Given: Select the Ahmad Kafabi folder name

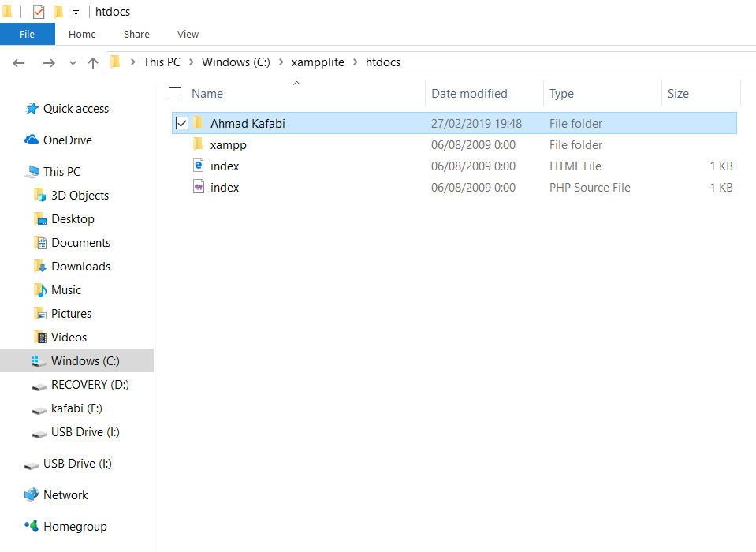Looking at the screenshot, I should [x=248, y=124].
